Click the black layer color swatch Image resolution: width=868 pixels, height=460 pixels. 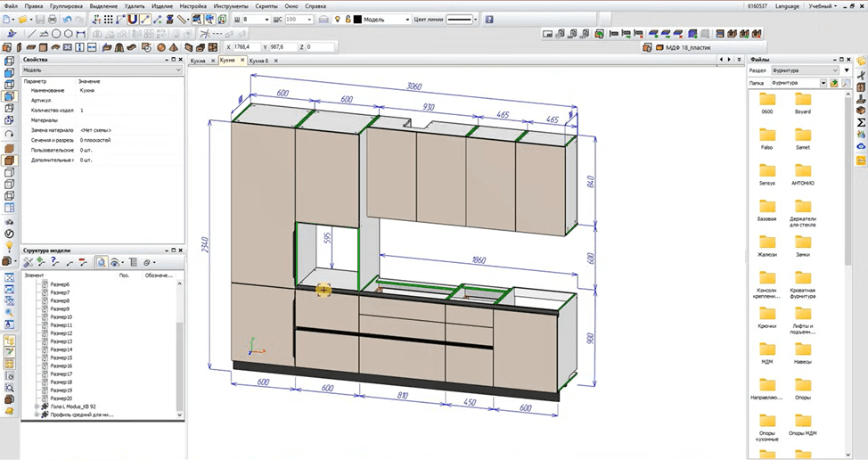[x=357, y=20]
